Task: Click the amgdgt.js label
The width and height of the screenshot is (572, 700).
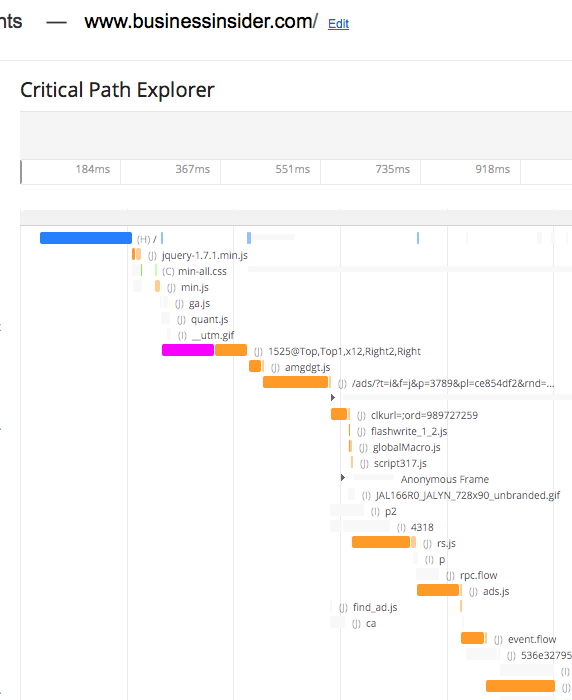Action: pos(308,367)
